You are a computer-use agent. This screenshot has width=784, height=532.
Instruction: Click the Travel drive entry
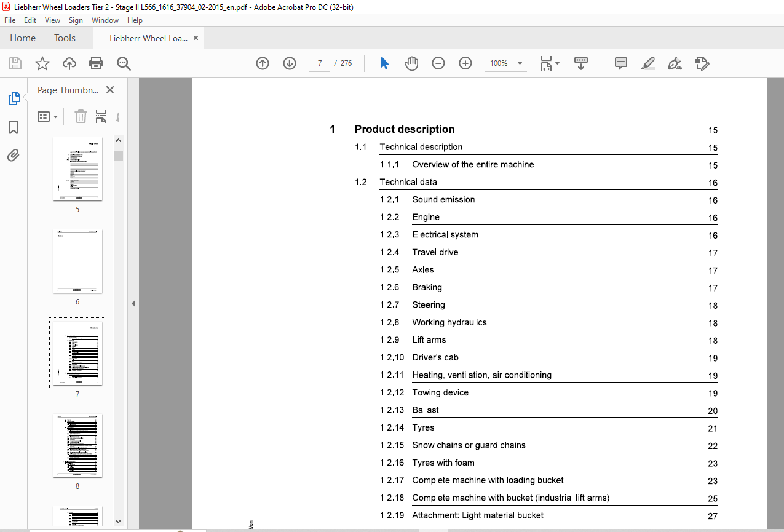tap(435, 252)
